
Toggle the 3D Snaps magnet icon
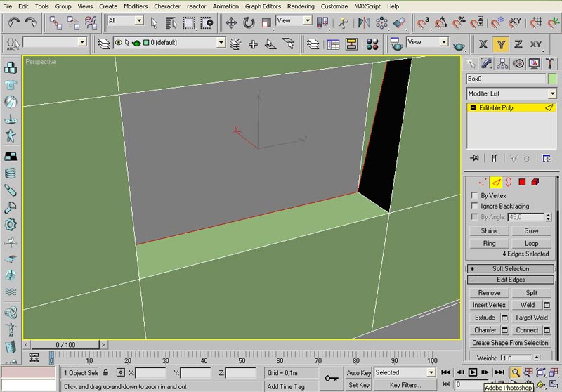(x=423, y=23)
